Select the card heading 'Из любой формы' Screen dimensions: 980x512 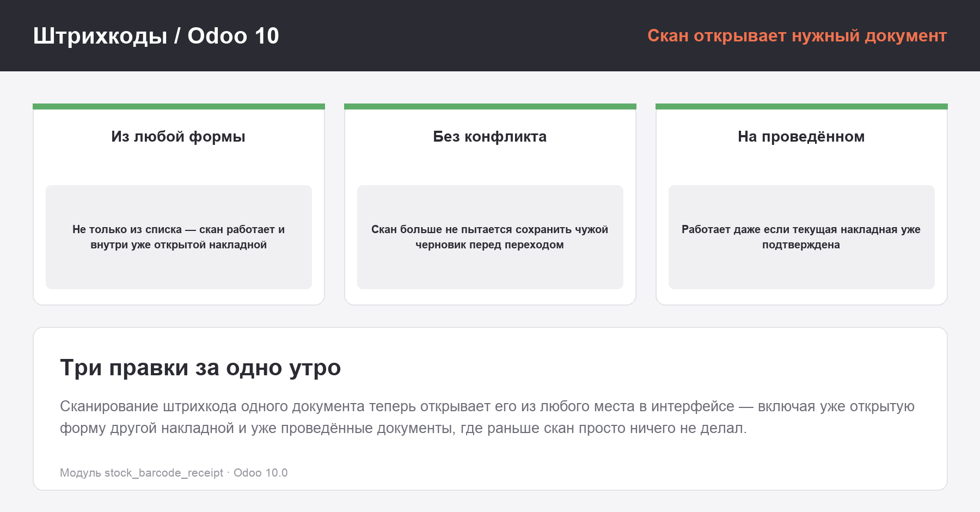(x=179, y=137)
